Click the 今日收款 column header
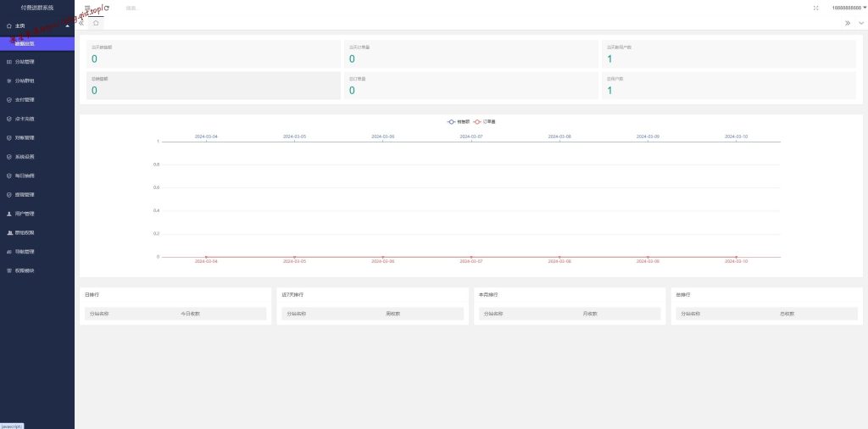 [x=190, y=314]
